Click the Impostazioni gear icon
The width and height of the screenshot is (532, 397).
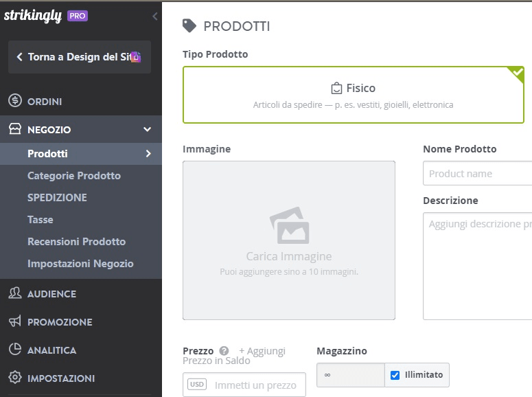pos(15,378)
